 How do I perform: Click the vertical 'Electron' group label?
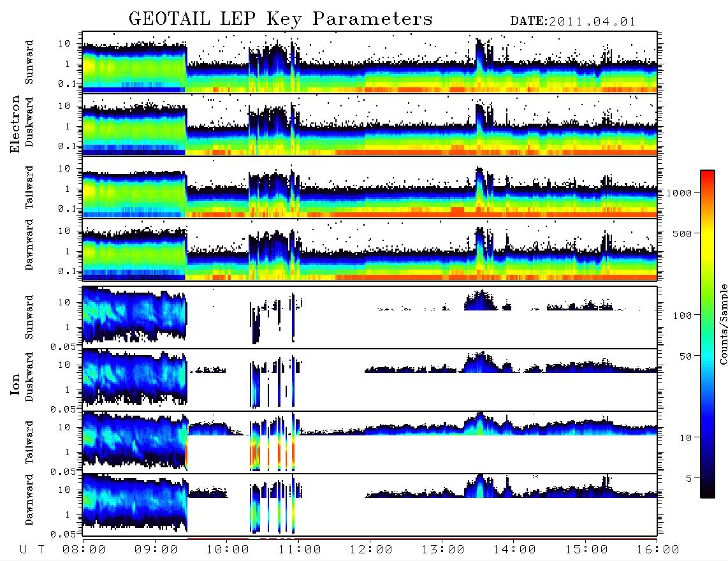tap(15, 124)
